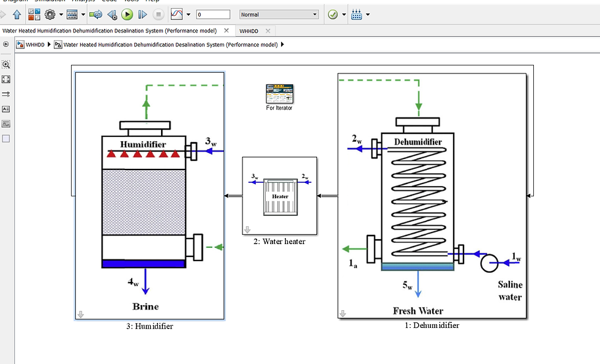This screenshot has height=364, width=600.
Task: Select the Dehumidifier subsystem block
Action: 432,196
